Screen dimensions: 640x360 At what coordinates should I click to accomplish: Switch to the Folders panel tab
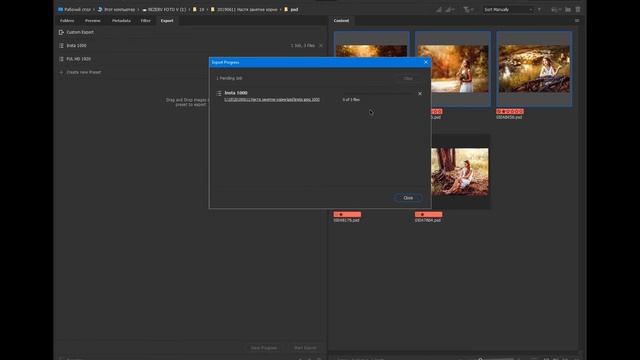pyautogui.click(x=67, y=20)
